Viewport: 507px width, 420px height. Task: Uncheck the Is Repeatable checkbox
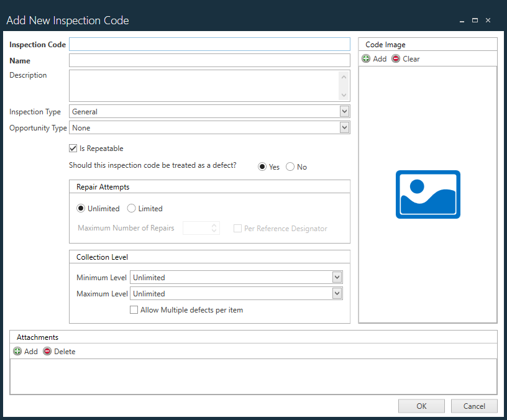pos(73,148)
